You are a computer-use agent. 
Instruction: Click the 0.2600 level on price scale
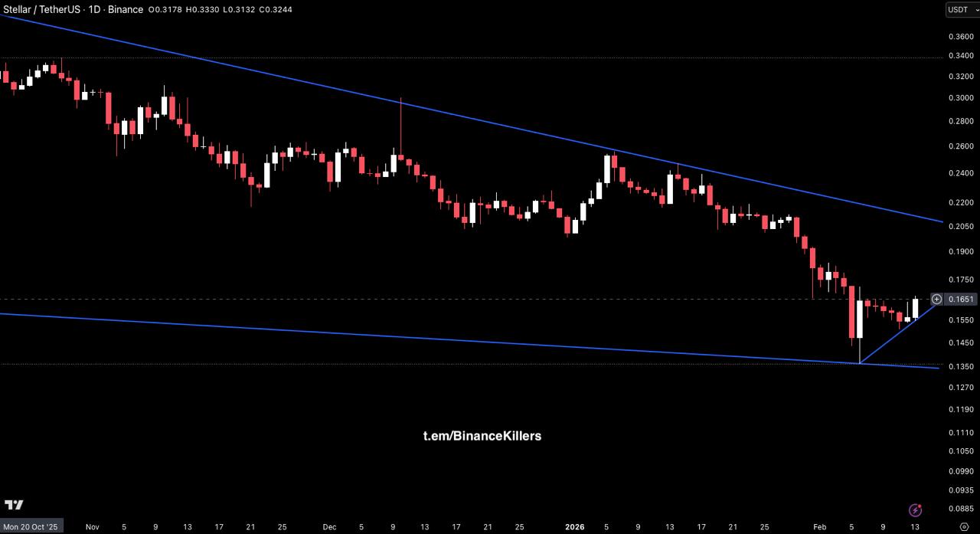(x=961, y=146)
